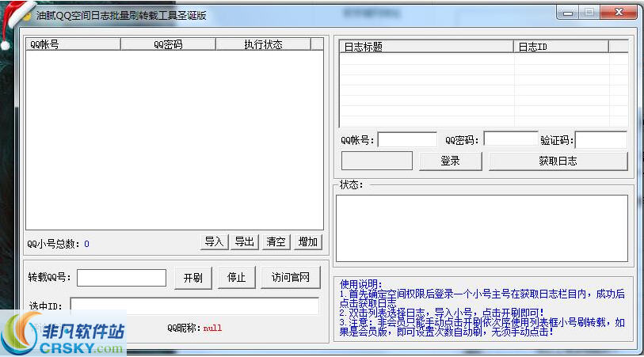Viewport: 644px width, 357px height.
Task: Select the 执行状态 column header
Action: [262, 44]
